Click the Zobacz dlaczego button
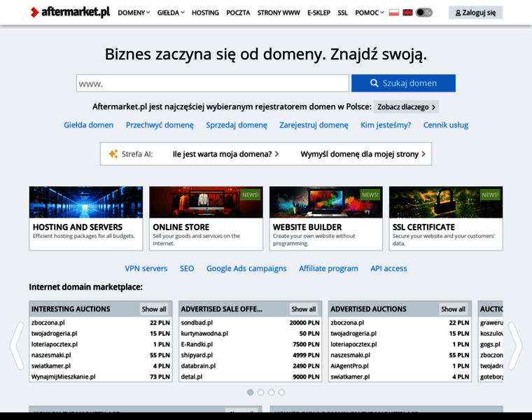 pos(406,107)
